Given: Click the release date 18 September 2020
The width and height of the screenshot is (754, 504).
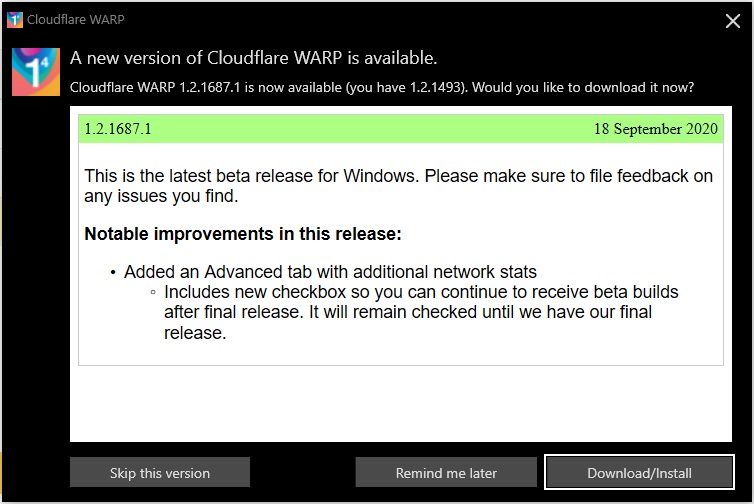Looking at the screenshot, I should pos(655,129).
